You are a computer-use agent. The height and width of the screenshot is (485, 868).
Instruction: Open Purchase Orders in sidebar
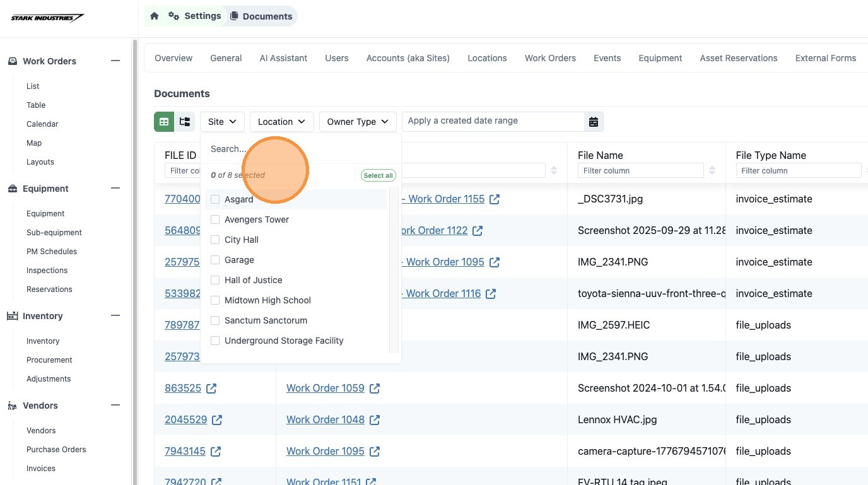point(56,450)
